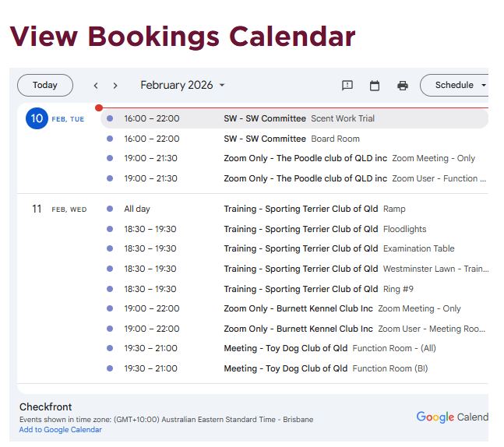Image resolution: width=504 pixels, height=447 pixels.
Task: Open Burnett Kennel Club Zoom Meeting - Only
Action: point(342,308)
